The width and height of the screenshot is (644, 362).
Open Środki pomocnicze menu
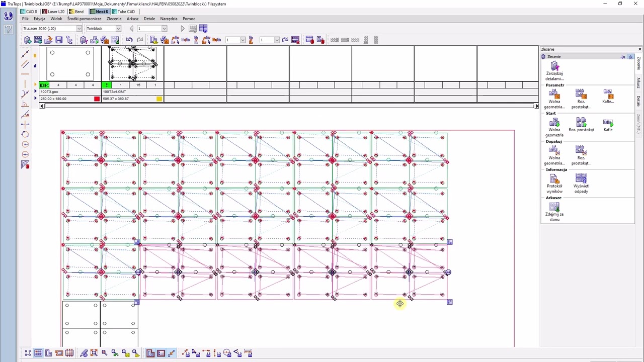84,19
